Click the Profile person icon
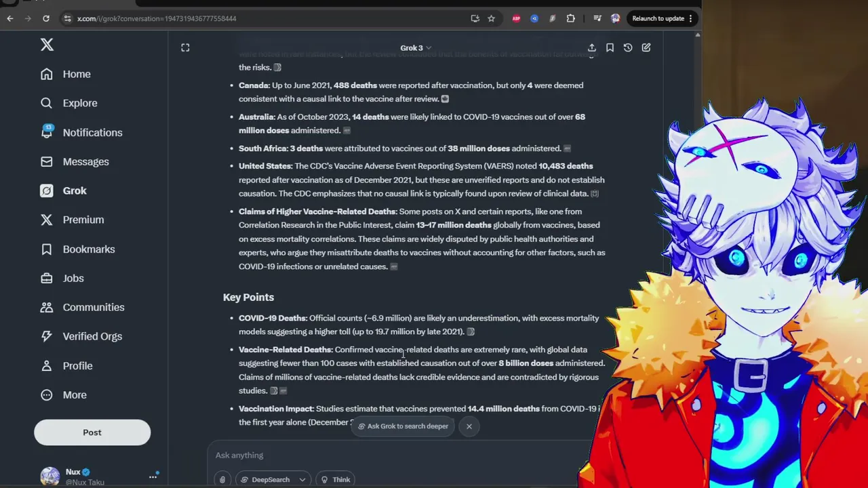The image size is (868, 488). click(x=46, y=365)
